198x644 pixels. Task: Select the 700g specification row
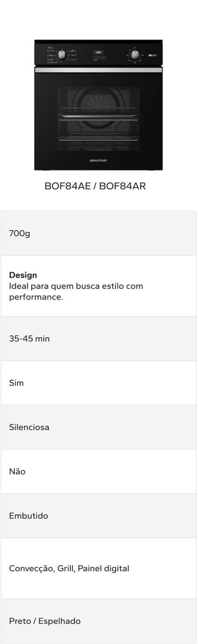click(99, 234)
